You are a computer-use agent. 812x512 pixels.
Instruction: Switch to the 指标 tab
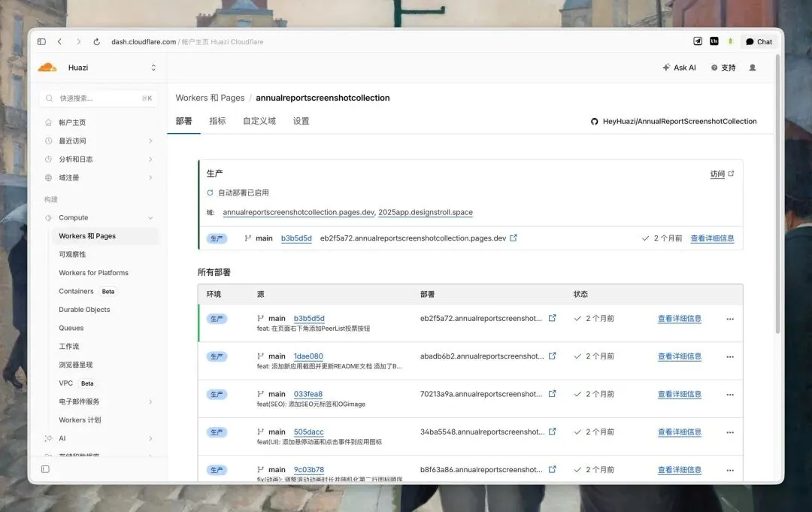coord(217,121)
